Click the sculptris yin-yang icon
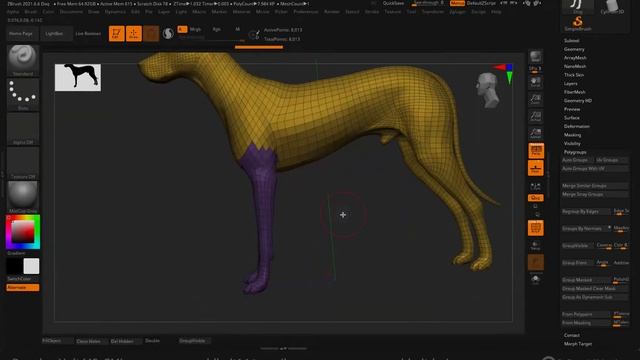Viewport: 640px width, 360px height. point(168,33)
